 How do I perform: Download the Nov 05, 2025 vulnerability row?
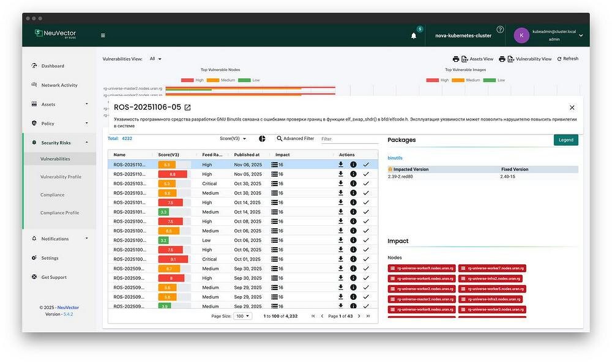coord(341,174)
